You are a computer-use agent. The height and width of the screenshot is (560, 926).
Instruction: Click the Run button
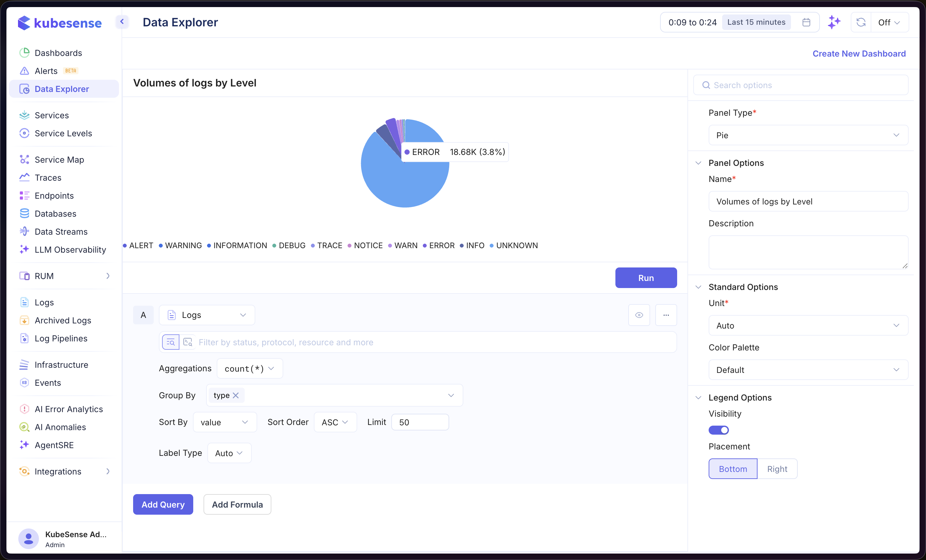[646, 278]
